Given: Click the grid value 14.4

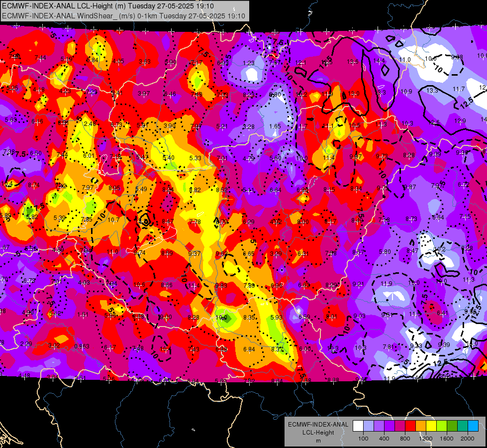Looking at the screenshot, I should (x=379, y=61).
